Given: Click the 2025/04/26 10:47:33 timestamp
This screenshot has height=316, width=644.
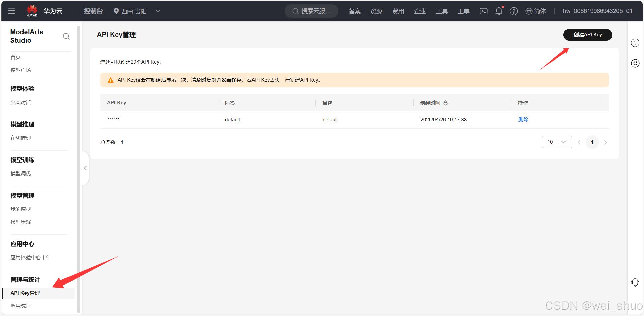Looking at the screenshot, I should 444,120.
